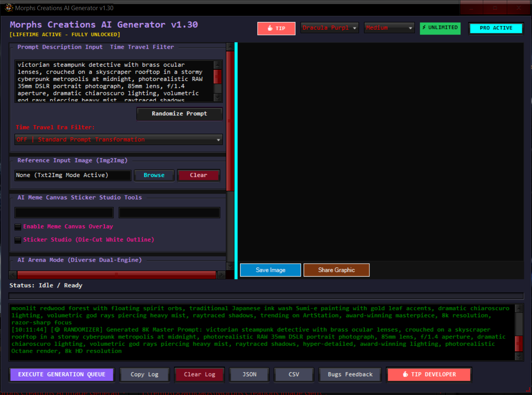Click the settings panel scroll-left arrow
This screenshot has width=532, height=395.
pyautogui.click(x=13, y=275)
